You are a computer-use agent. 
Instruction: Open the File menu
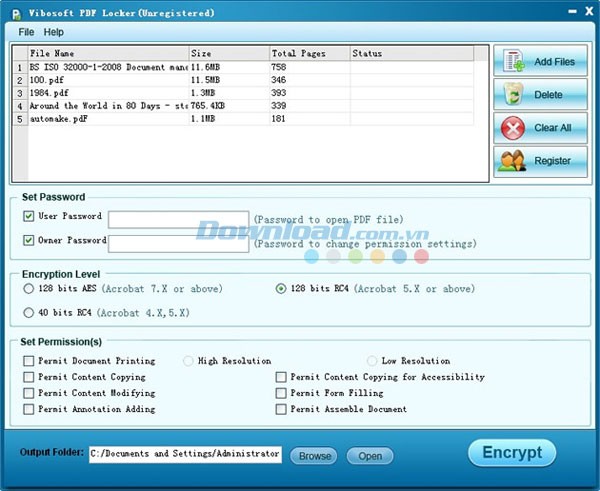tap(26, 32)
